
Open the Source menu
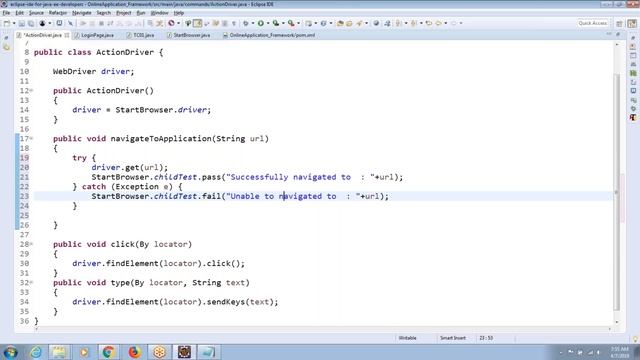point(36,13)
